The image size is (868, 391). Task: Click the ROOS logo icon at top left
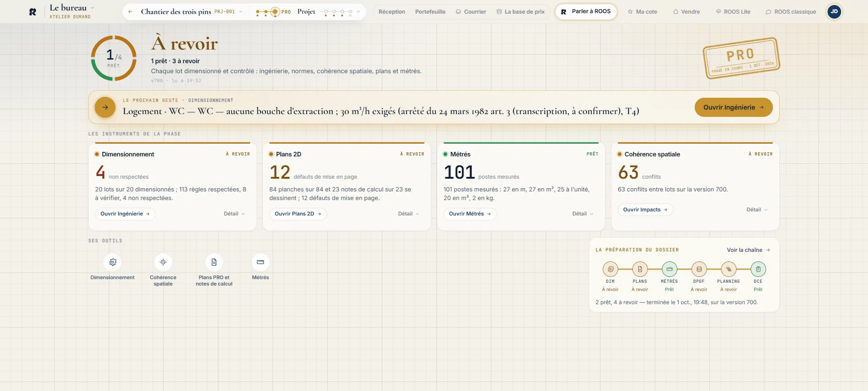[x=33, y=12]
